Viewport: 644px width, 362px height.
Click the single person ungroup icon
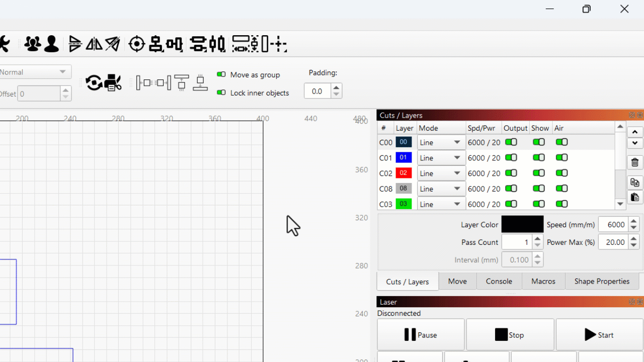click(x=51, y=44)
